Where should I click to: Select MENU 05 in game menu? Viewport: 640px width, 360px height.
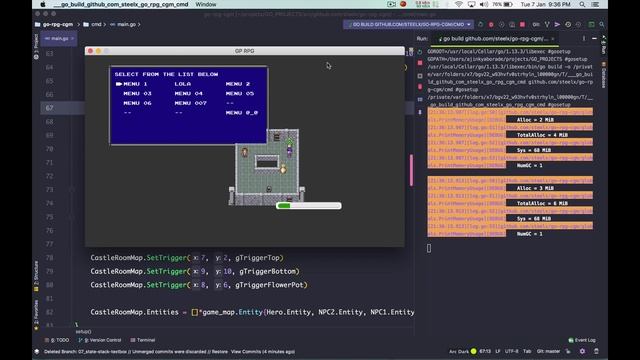pyautogui.click(x=240, y=93)
